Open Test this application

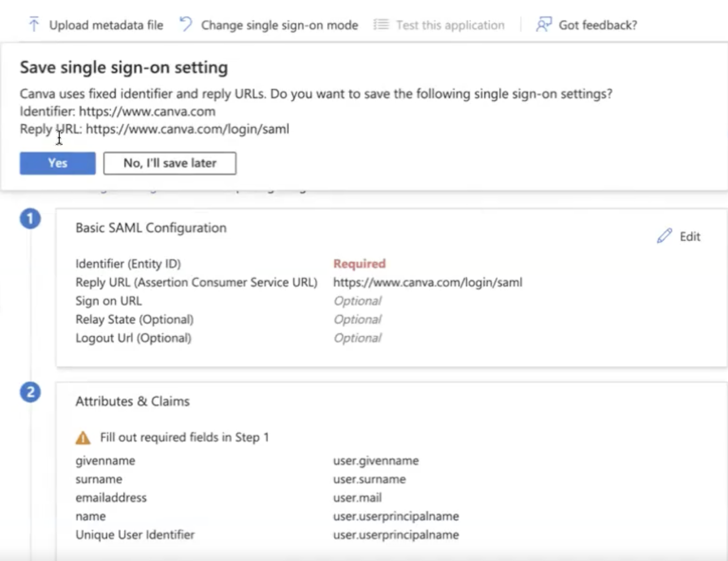(x=450, y=25)
